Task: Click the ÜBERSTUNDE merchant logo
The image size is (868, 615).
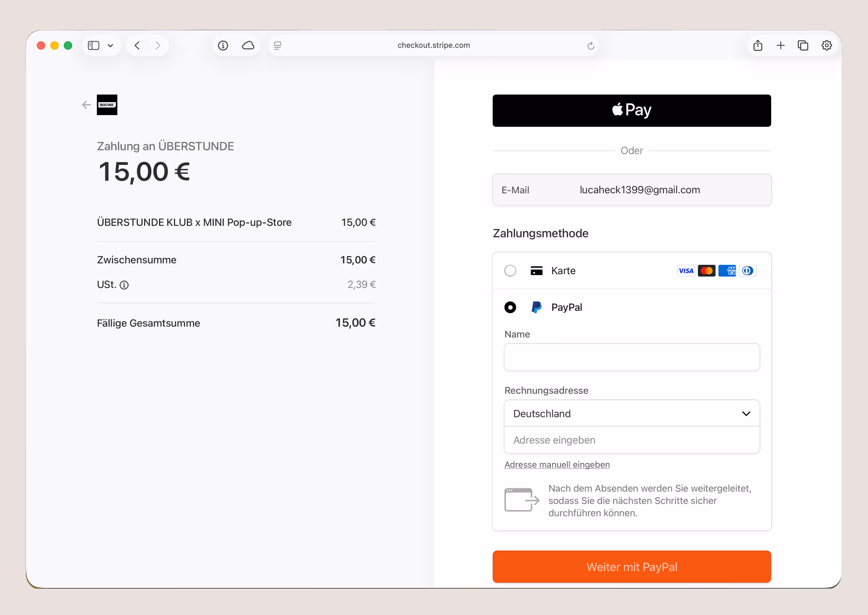Action: coord(107,105)
